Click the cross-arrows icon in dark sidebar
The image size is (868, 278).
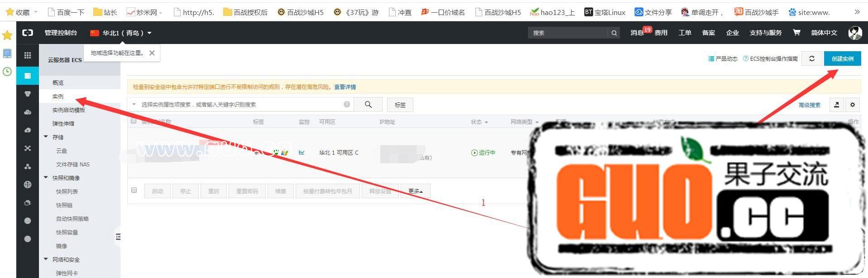coord(28,148)
